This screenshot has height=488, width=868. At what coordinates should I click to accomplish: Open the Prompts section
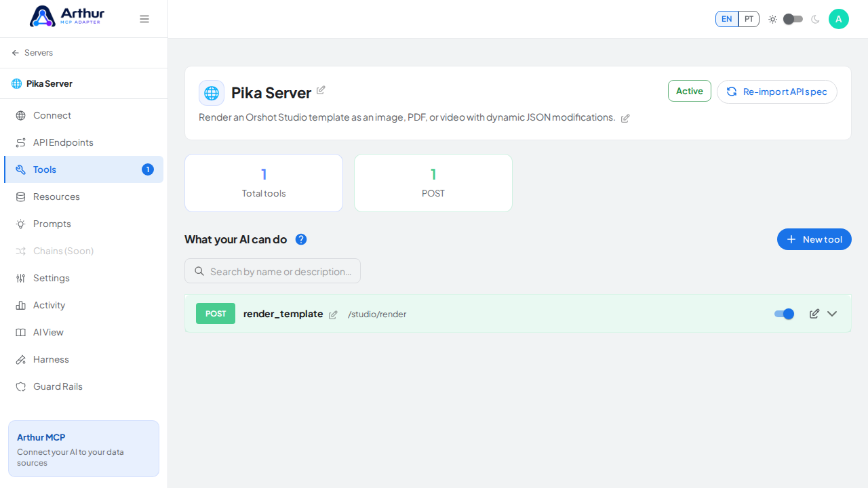[x=83, y=224]
